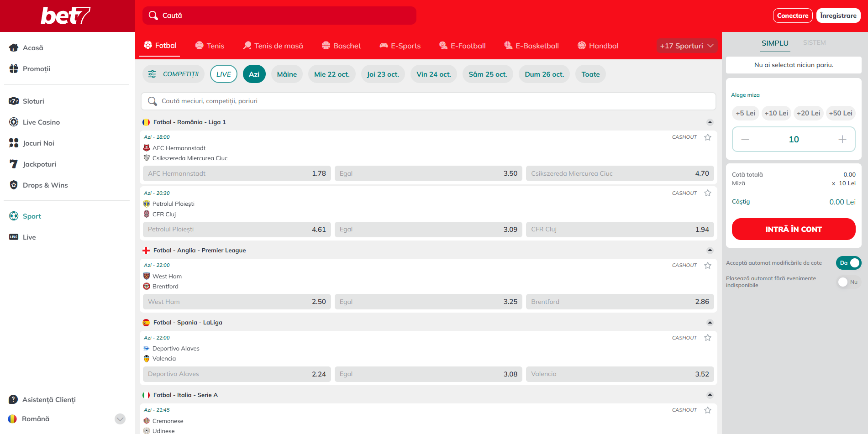Switch to the Tenis sport tab
This screenshot has width=868, height=434.
[210, 46]
